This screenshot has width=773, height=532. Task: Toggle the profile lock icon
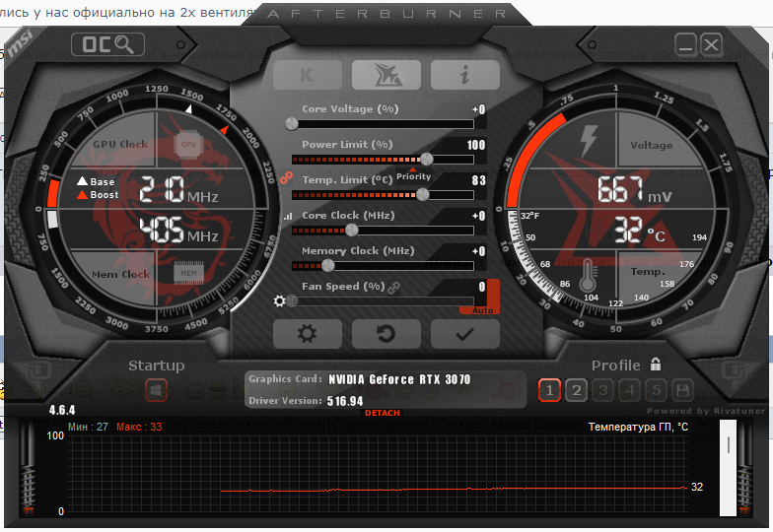(x=655, y=365)
